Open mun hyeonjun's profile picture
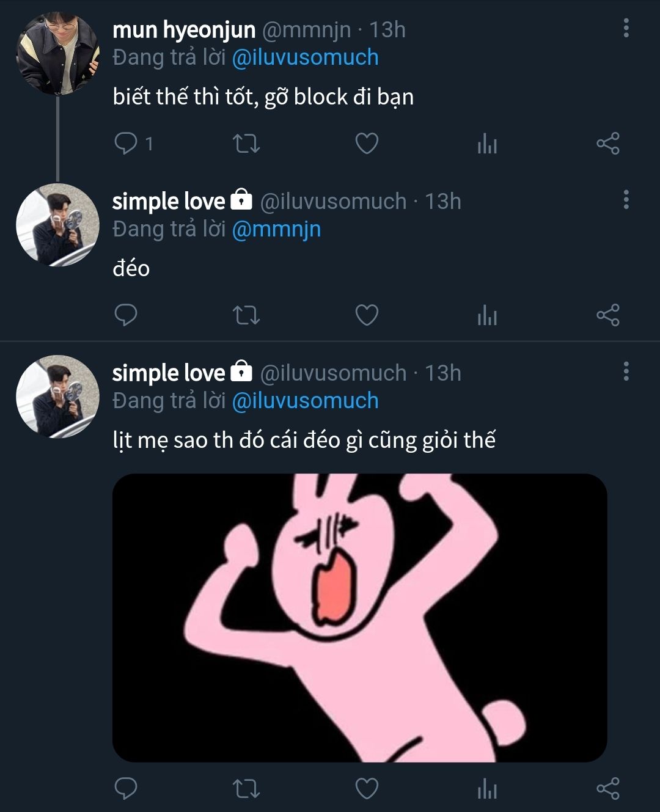The image size is (660, 812). (57, 54)
